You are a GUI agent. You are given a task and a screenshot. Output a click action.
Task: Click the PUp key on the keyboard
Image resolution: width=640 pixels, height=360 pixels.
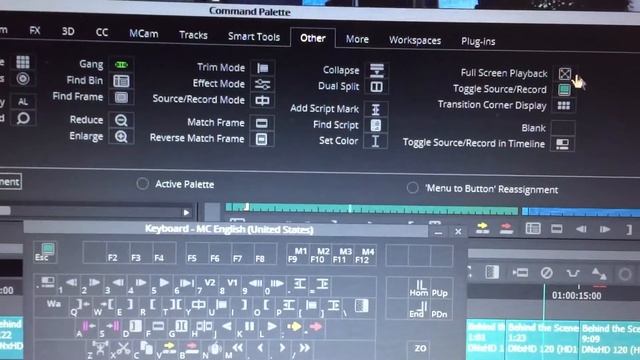pyautogui.click(x=440, y=289)
